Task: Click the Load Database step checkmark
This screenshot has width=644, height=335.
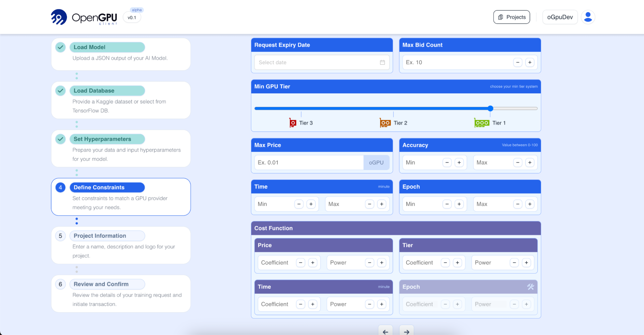Action: pyautogui.click(x=61, y=91)
